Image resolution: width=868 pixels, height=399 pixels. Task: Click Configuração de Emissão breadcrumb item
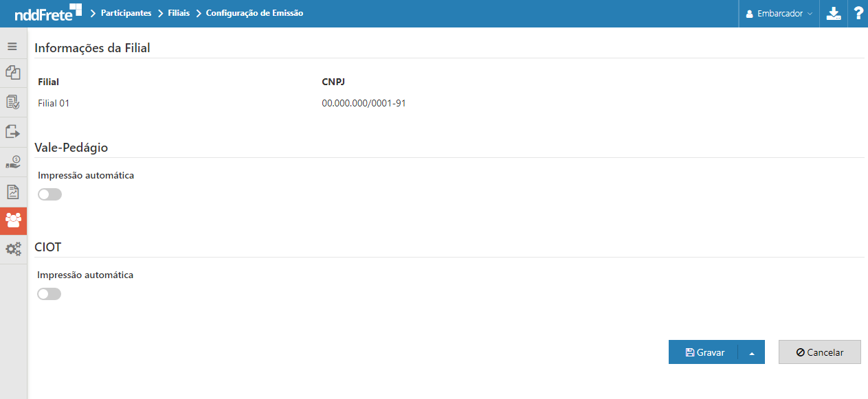pyautogui.click(x=254, y=13)
